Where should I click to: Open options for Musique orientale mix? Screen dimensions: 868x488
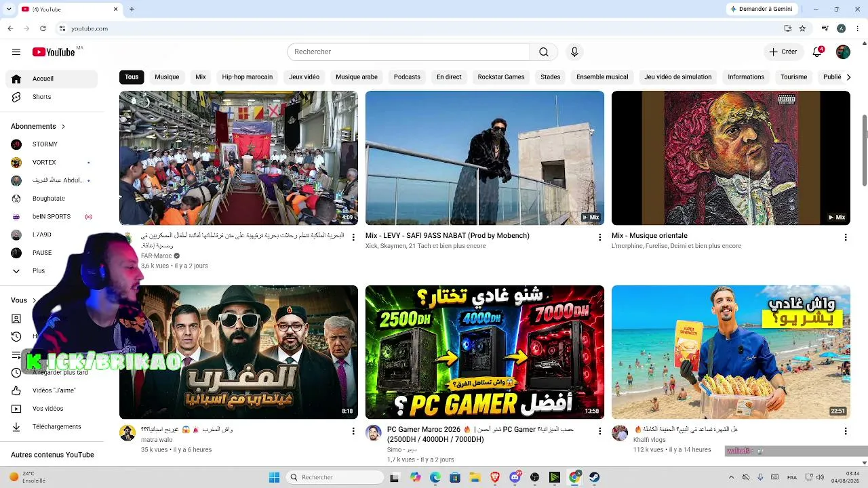coord(846,237)
